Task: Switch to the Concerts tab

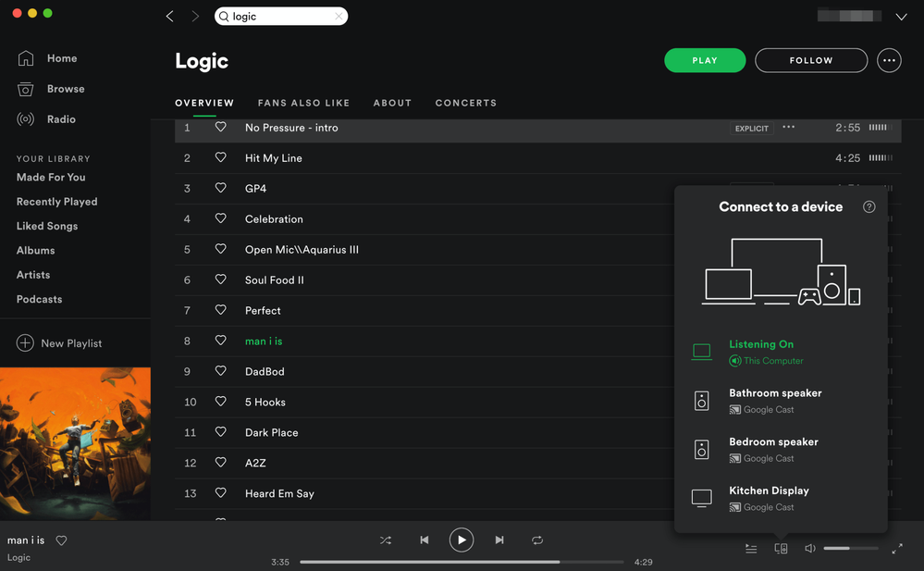Action: coord(465,103)
